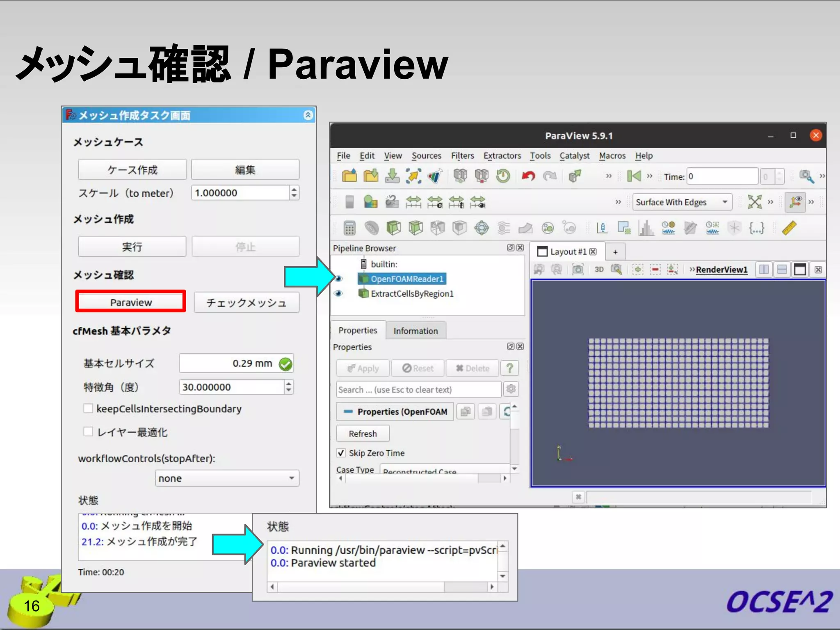Click the Rescale to data range icon
Screen dimensions: 840x630
(413, 202)
